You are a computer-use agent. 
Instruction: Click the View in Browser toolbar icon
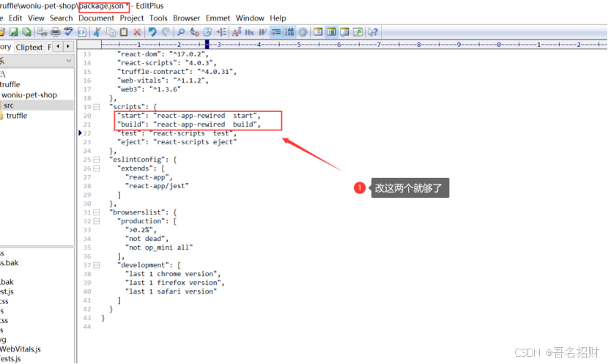(x=82, y=32)
